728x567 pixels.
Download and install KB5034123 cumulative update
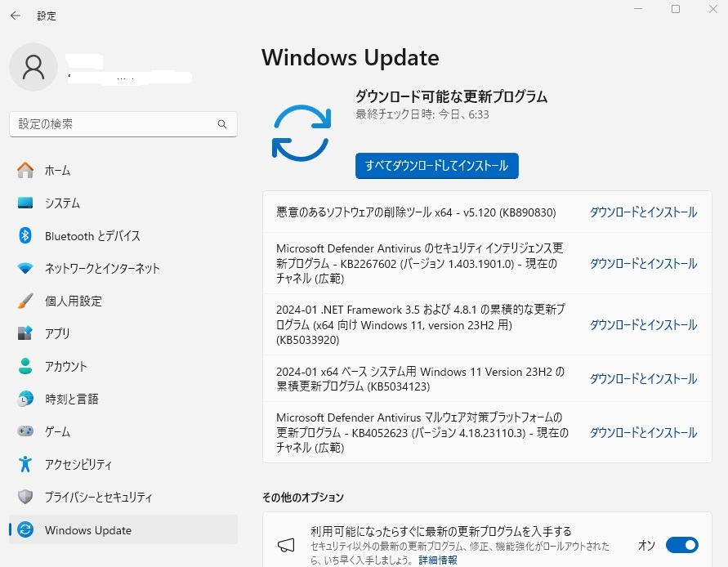644,379
